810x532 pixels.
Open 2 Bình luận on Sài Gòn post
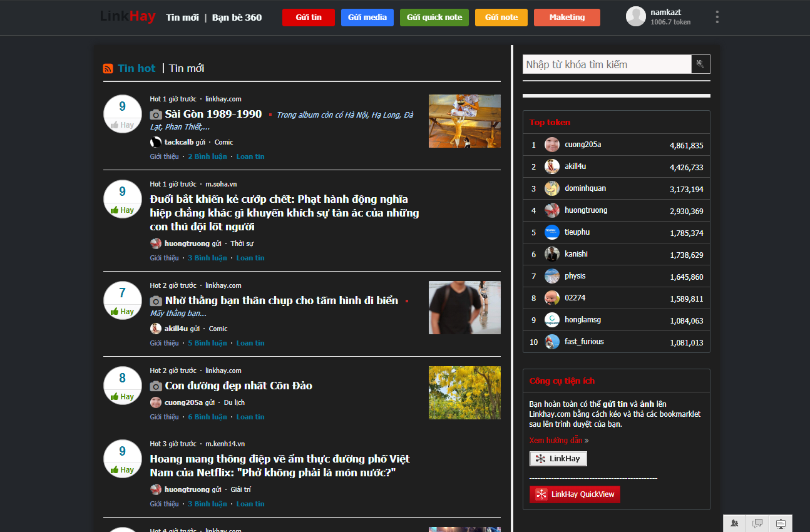click(x=207, y=156)
